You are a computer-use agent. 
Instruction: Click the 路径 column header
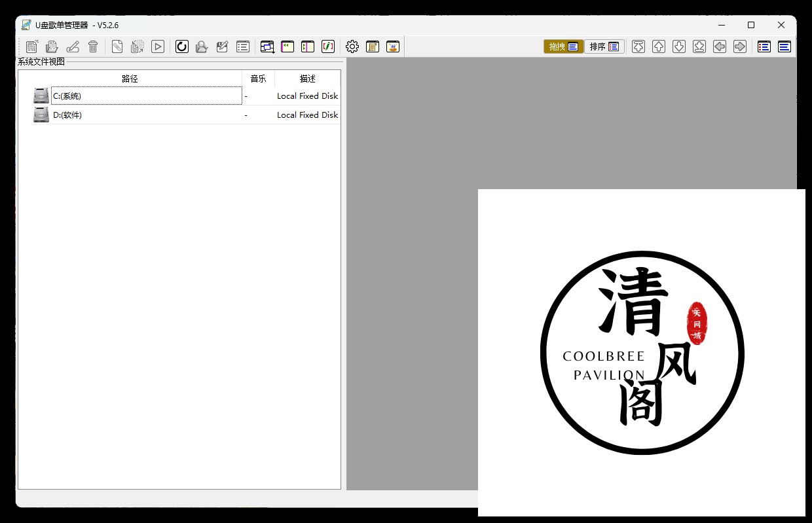(130, 79)
